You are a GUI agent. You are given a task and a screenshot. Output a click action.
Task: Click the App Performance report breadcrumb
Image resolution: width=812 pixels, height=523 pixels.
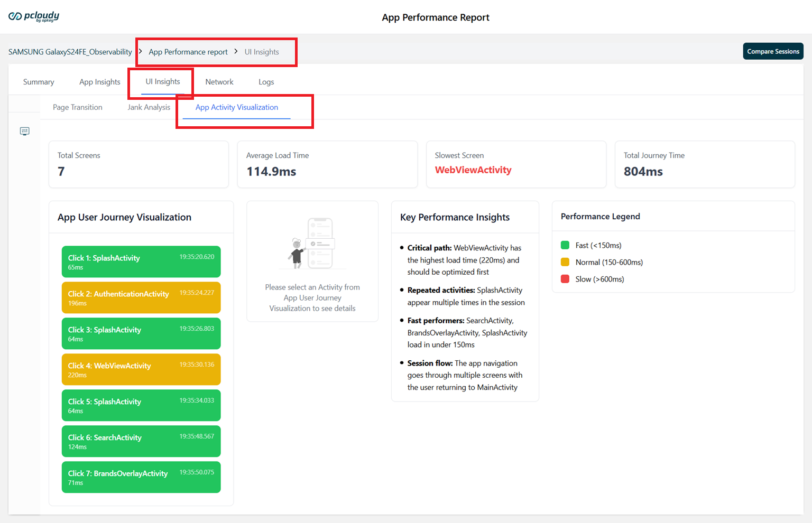tap(188, 52)
